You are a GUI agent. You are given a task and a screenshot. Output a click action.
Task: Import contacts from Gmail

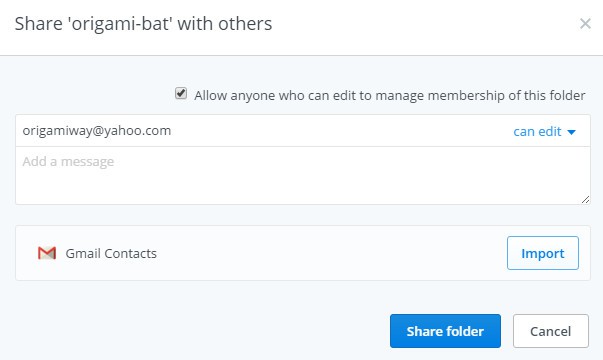coord(543,253)
